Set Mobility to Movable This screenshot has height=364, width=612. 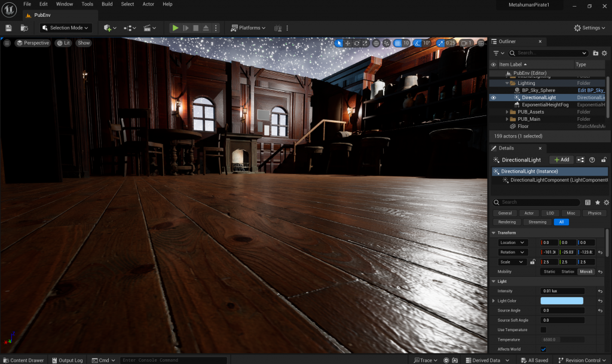pos(586,271)
